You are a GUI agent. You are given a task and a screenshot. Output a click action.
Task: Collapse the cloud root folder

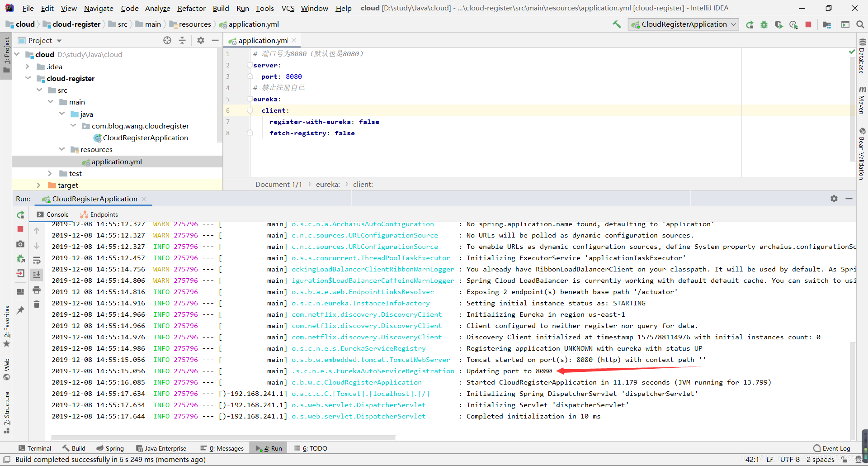point(17,54)
